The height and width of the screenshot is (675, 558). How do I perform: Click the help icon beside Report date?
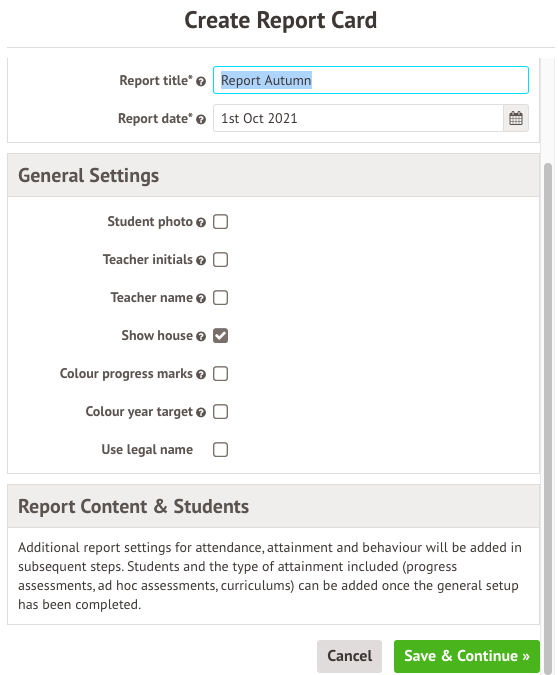tap(201, 119)
